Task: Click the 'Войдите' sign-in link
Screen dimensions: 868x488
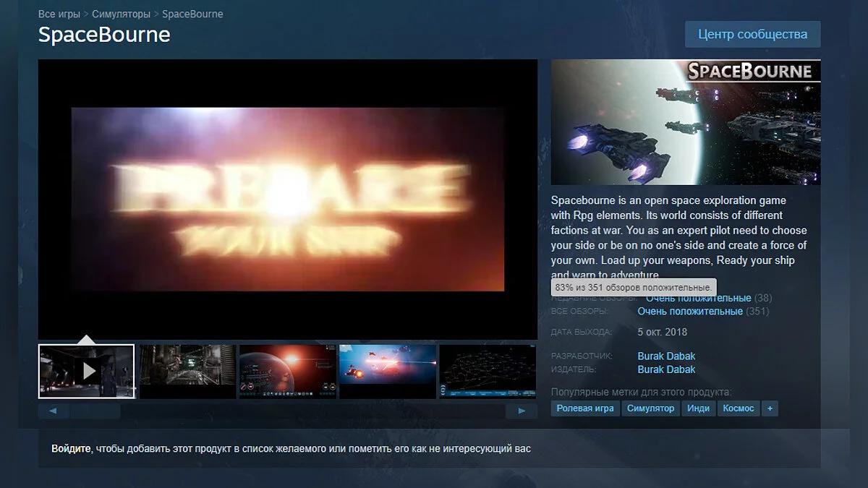Action: tap(71, 449)
